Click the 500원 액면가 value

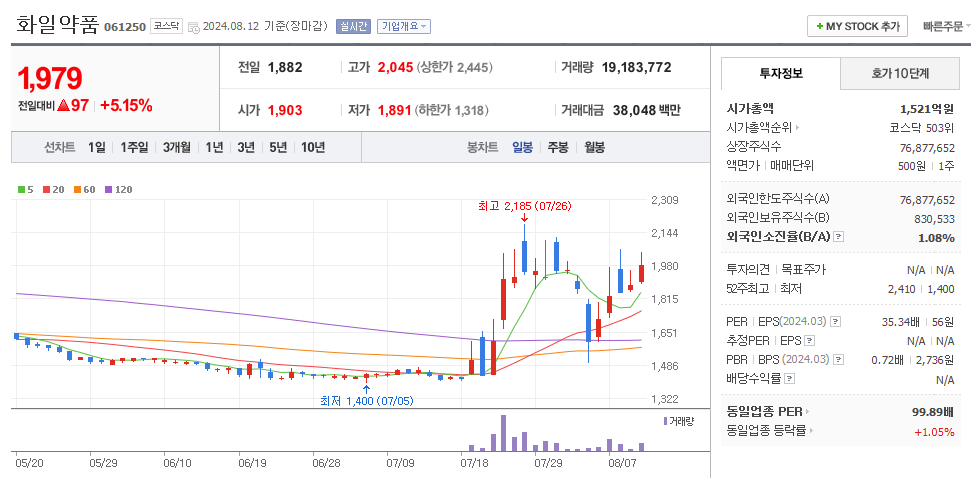click(x=911, y=166)
